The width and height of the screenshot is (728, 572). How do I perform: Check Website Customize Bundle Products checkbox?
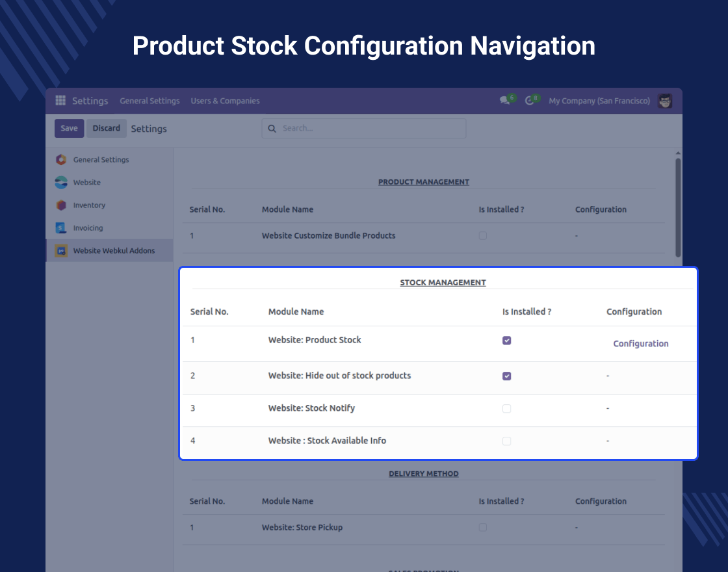tap(483, 236)
